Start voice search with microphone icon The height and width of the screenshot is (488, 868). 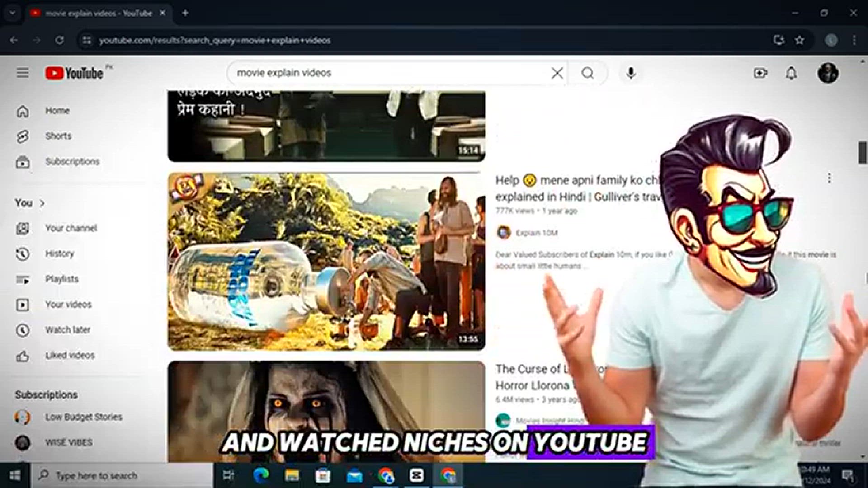631,73
